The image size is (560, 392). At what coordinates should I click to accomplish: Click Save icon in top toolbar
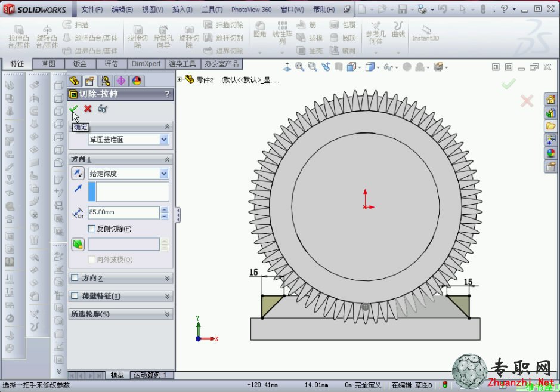coord(403,9)
